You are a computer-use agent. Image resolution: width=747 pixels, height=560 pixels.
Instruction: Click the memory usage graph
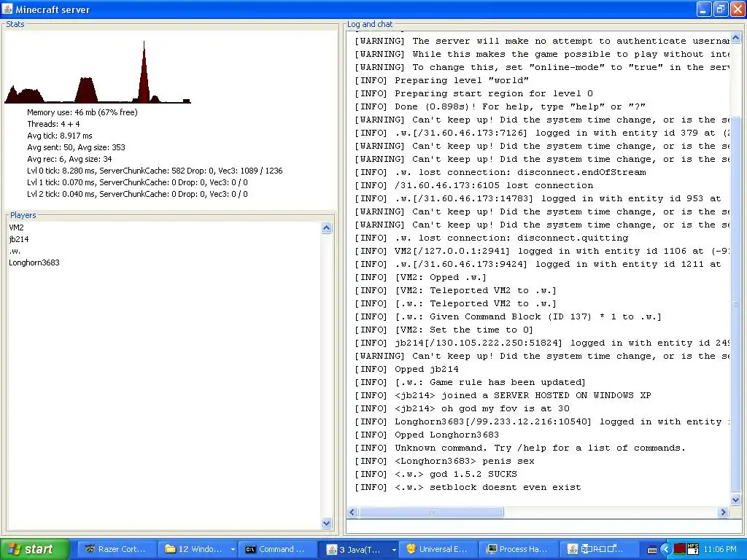click(98, 71)
